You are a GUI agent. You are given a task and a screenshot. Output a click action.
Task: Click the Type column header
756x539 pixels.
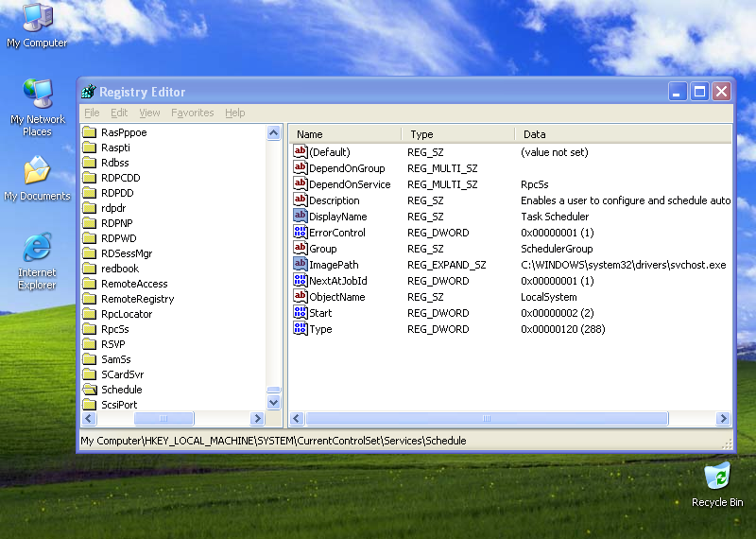click(458, 134)
